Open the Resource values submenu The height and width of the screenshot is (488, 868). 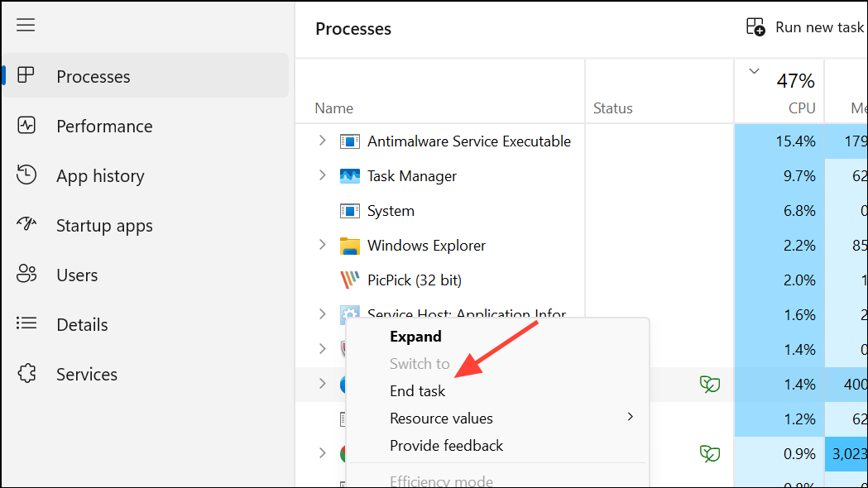pyautogui.click(x=441, y=418)
